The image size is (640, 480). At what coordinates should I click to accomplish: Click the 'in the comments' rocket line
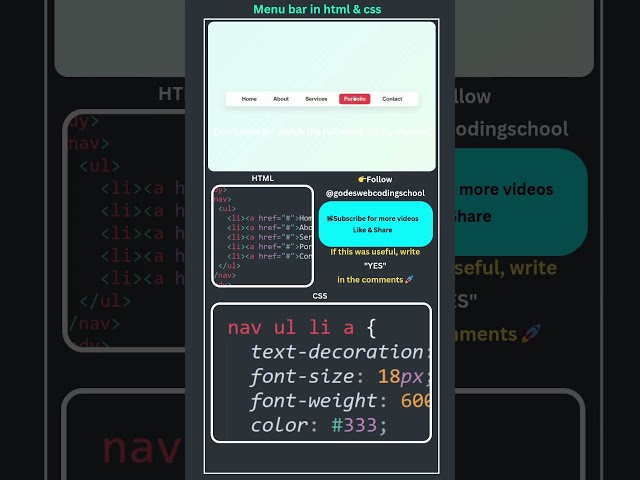[x=375, y=280]
